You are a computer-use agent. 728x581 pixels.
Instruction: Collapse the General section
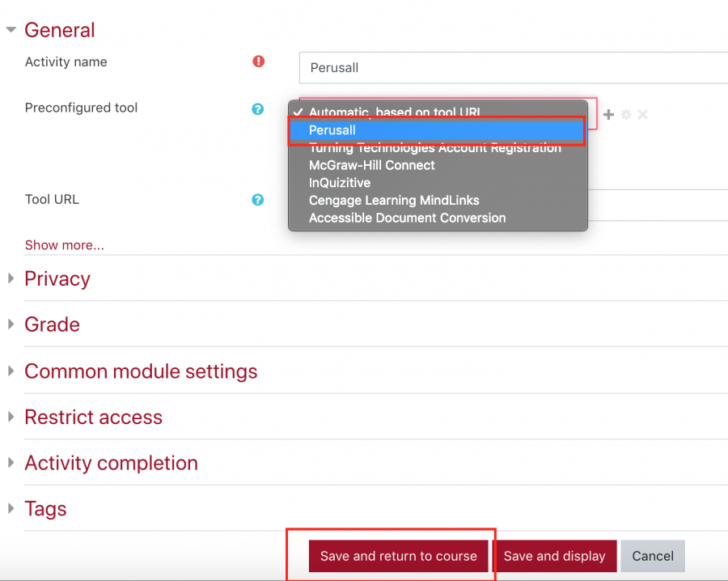tap(11, 30)
